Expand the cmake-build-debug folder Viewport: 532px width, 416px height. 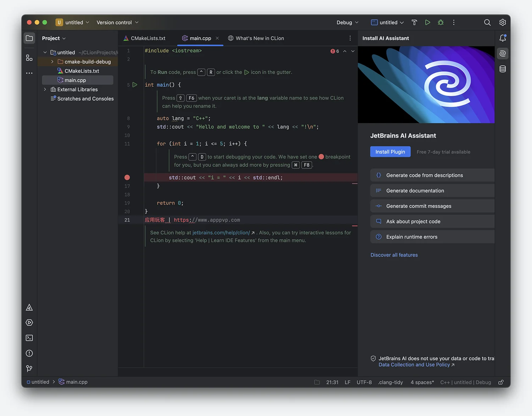point(52,62)
